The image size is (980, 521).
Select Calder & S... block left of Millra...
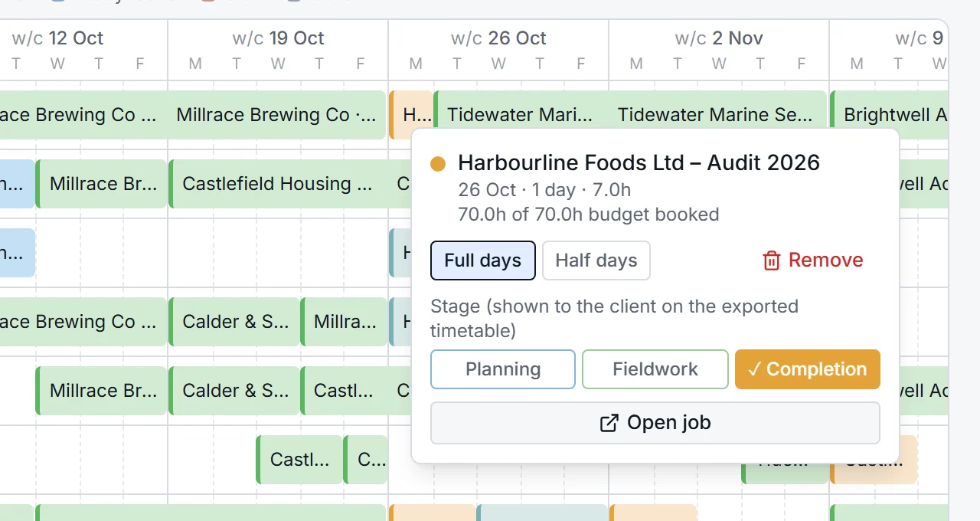point(234,322)
